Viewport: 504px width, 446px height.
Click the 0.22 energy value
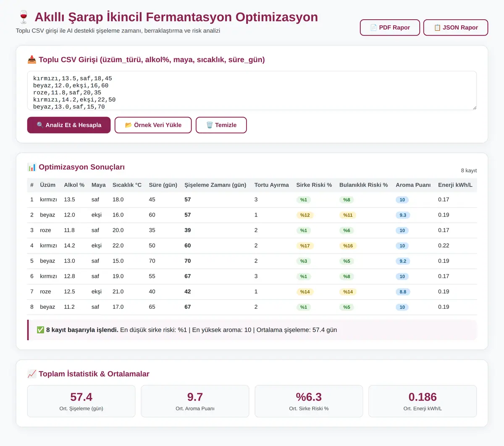pos(444,245)
